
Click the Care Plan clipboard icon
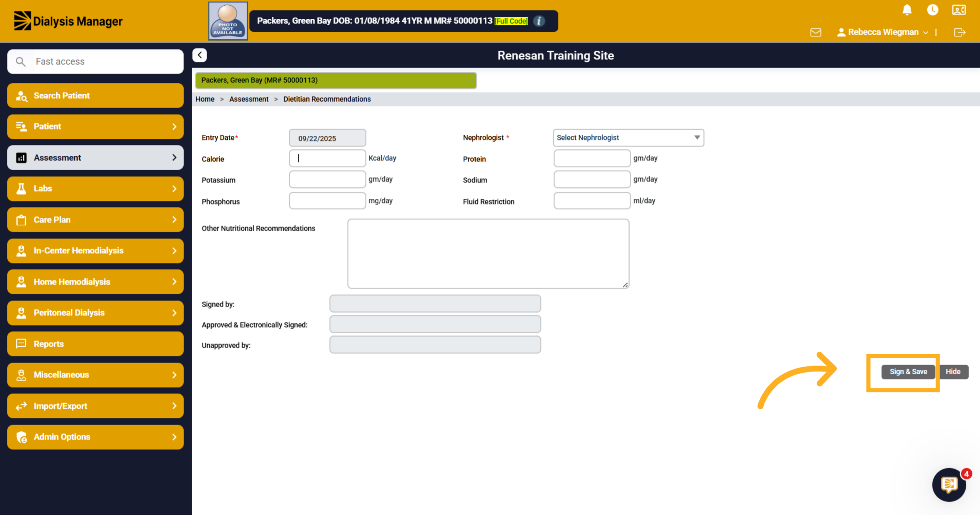pyautogui.click(x=21, y=220)
